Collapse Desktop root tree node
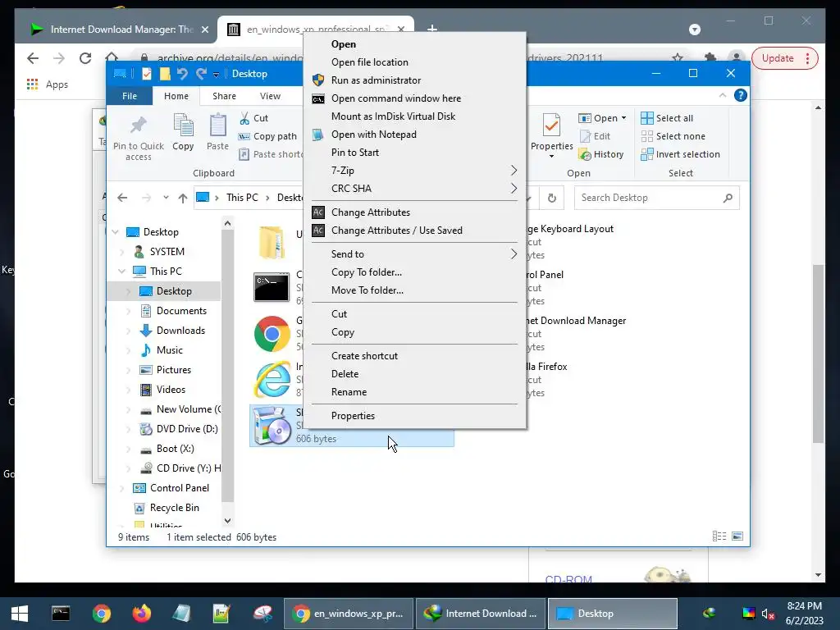The width and height of the screenshot is (840, 630). (115, 232)
